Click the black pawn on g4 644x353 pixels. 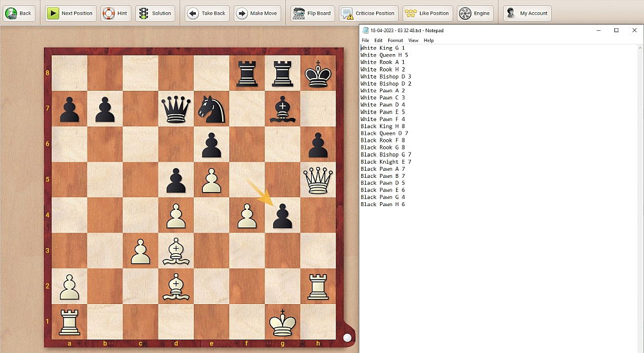[x=282, y=215]
